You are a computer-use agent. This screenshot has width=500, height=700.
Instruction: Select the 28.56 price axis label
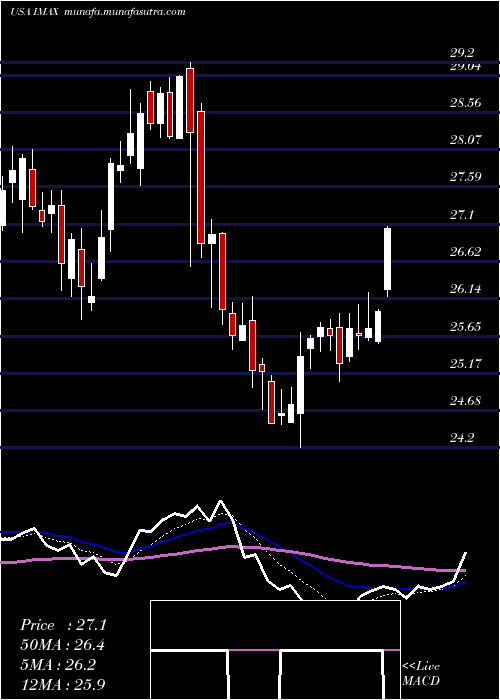(466, 103)
